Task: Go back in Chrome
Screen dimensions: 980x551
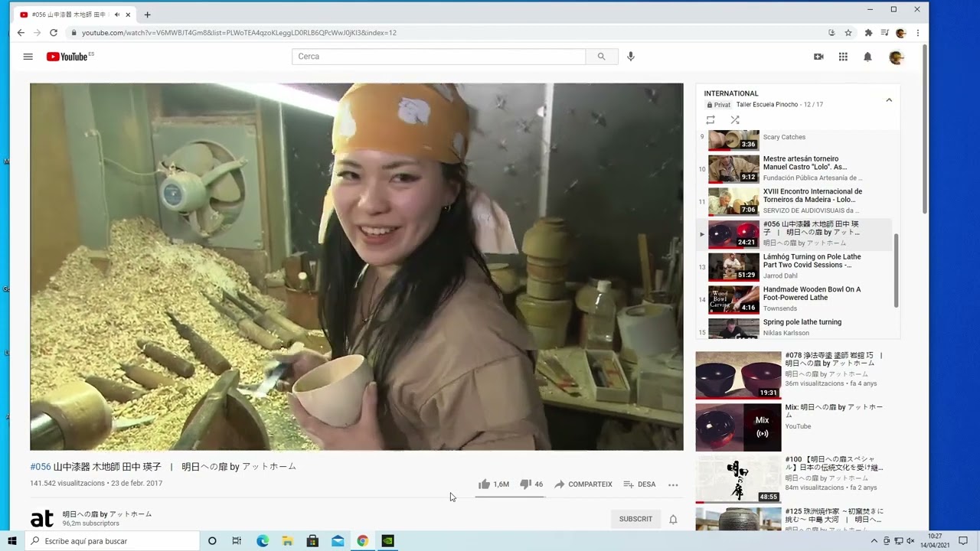Action: click(21, 33)
